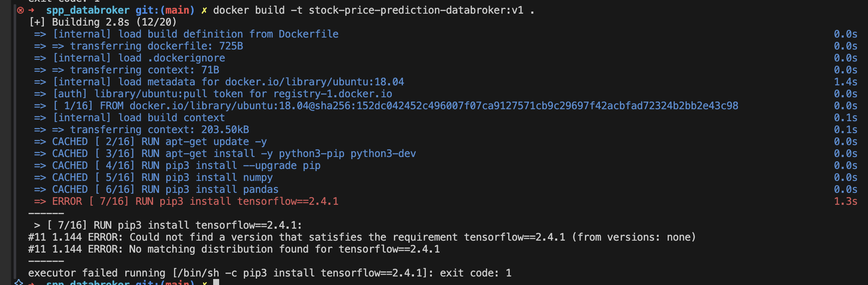
Task: Click the spp_databroker directory name in top prompt
Action: (x=88, y=10)
